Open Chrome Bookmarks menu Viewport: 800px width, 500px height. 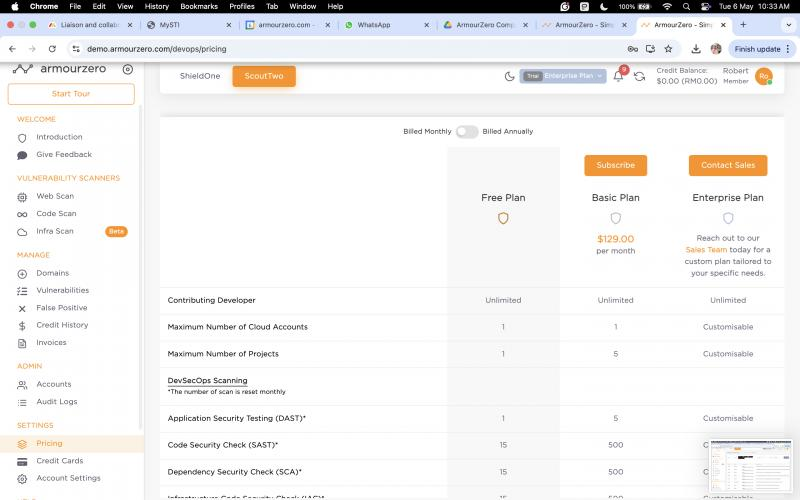[198, 6]
